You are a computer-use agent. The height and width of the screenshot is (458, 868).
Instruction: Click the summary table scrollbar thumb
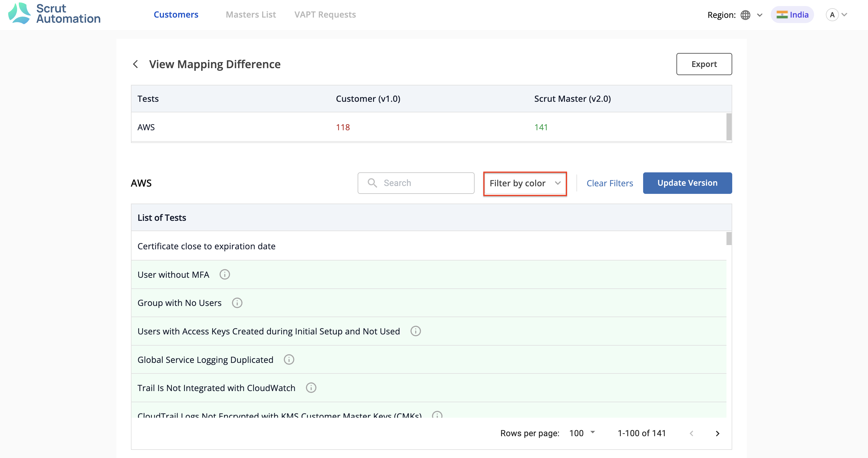pyautogui.click(x=729, y=127)
